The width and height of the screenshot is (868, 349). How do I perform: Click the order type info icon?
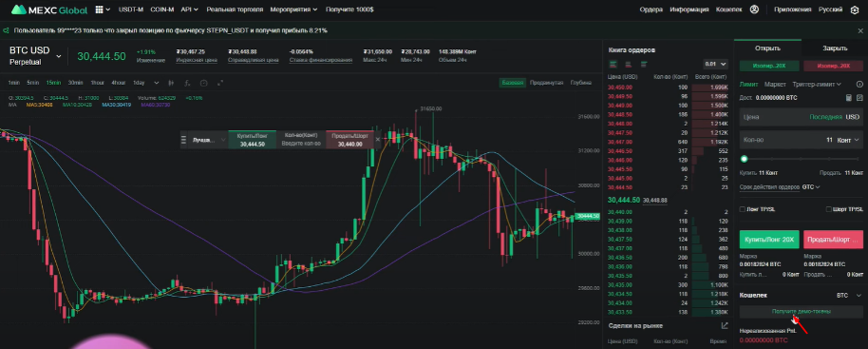tap(859, 85)
